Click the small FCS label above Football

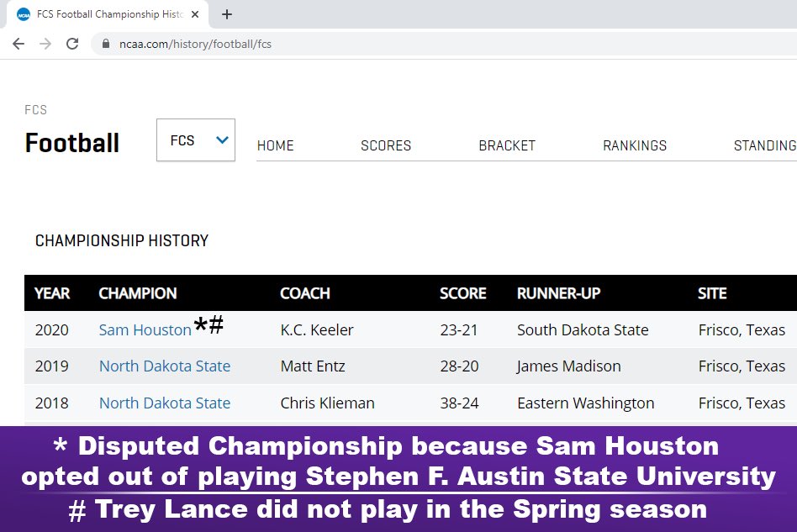click(x=35, y=110)
